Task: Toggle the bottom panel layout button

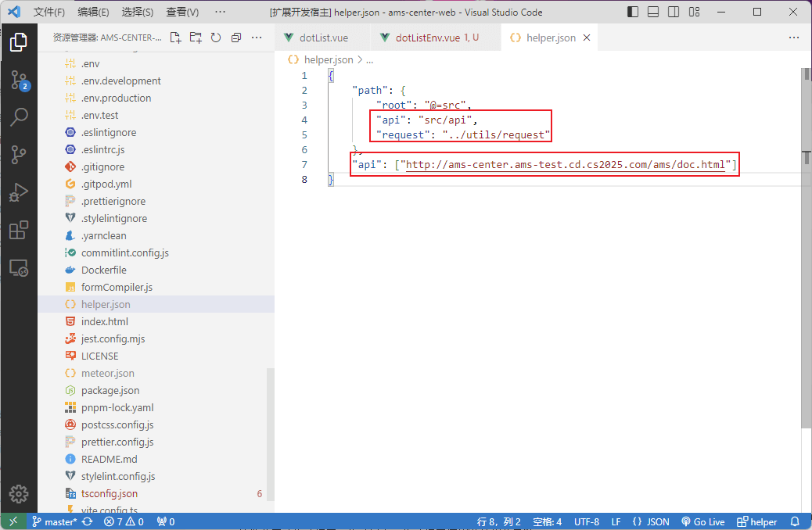Action: click(x=652, y=13)
